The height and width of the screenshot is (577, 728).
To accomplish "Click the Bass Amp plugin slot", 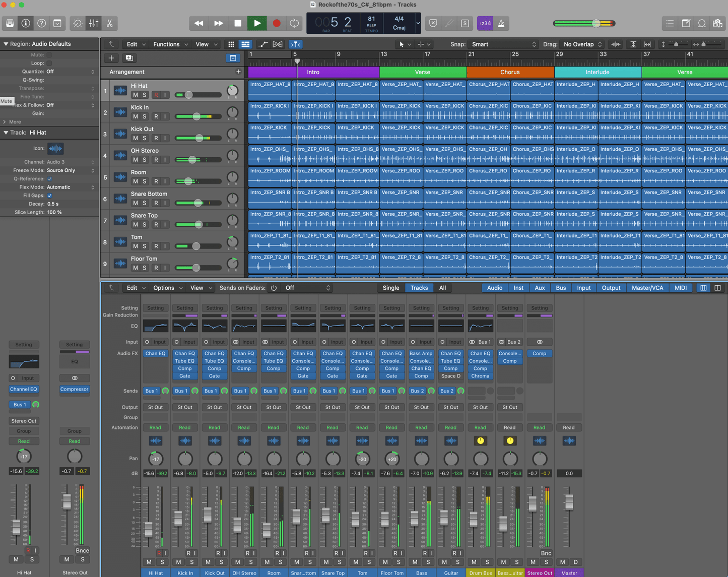I will pyautogui.click(x=421, y=353).
